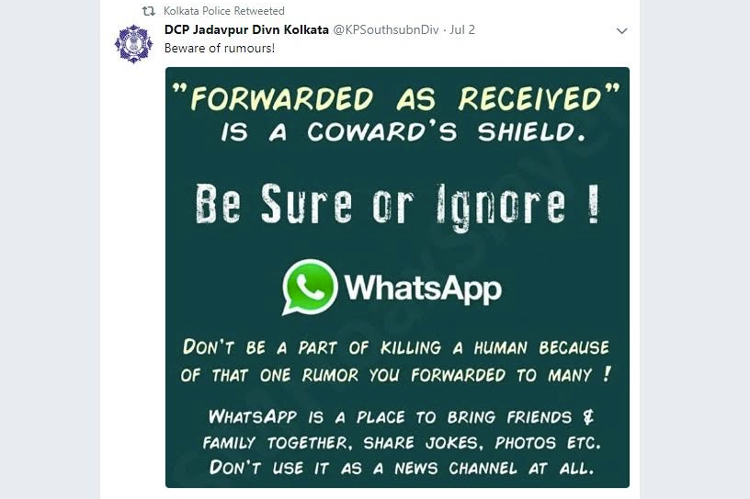
Task: Click the Don't use it as a news channel line
Action: (x=401, y=467)
